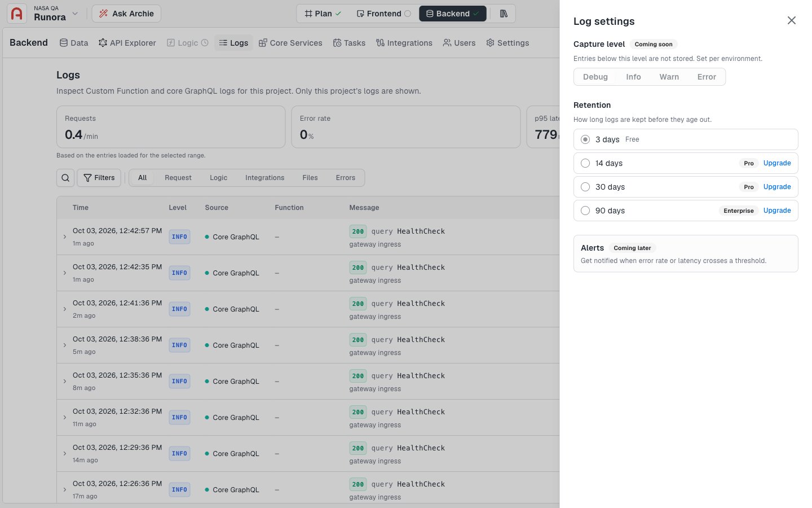812x508 pixels.
Task: Click Upgrade link for 90 days
Action: point(777,211)
